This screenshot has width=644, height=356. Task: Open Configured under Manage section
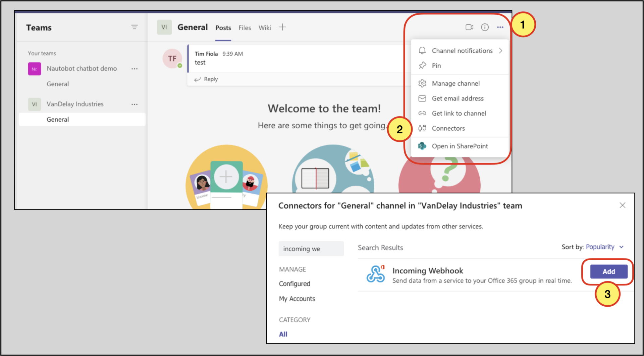[294, 284]
